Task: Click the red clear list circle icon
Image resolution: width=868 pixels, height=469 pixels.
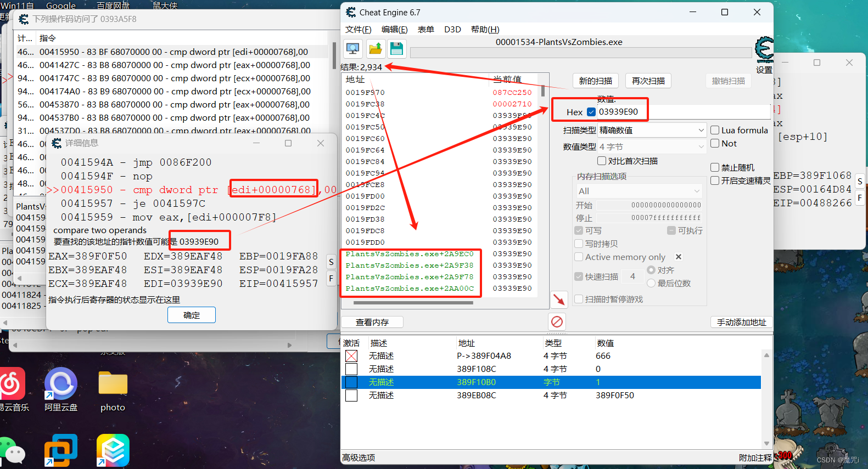Action: [557, 321]
